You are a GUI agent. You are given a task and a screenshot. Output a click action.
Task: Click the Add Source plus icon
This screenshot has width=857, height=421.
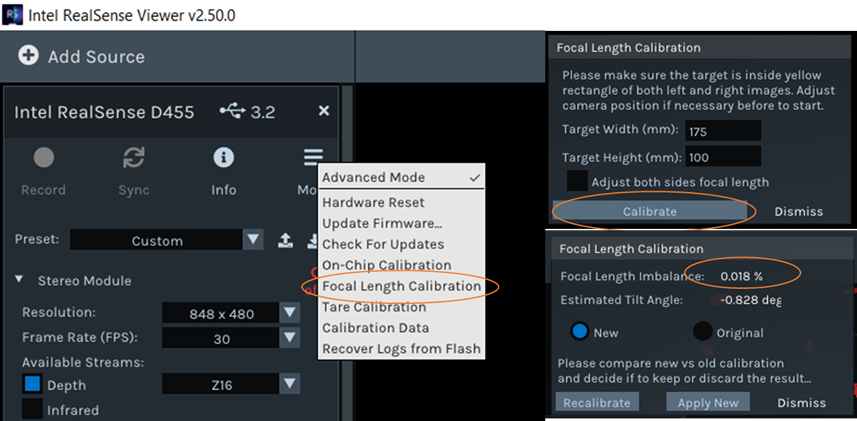pos(29,56)
